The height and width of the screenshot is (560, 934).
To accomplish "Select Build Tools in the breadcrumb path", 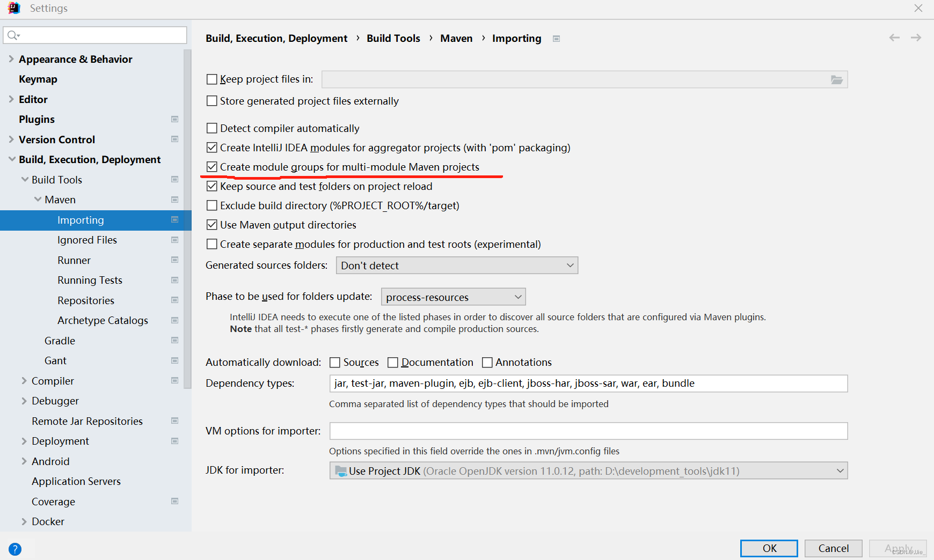I will (x=393, y=38).
